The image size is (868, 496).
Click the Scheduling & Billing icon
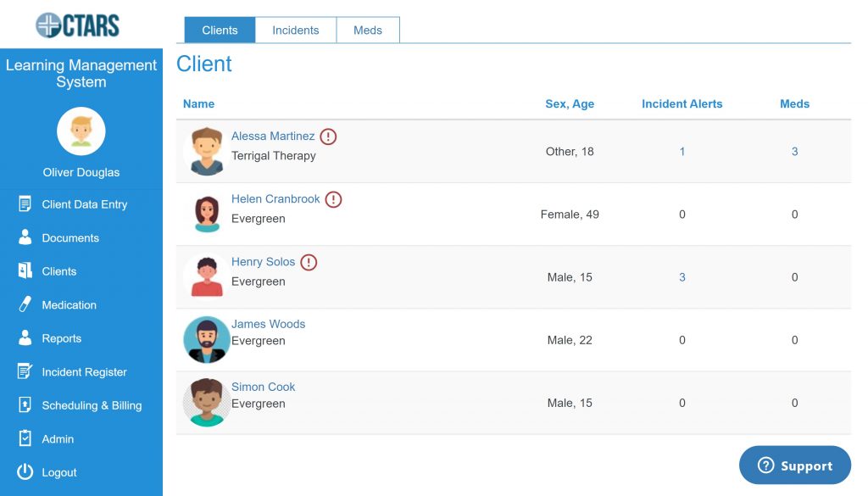point(25,405)
